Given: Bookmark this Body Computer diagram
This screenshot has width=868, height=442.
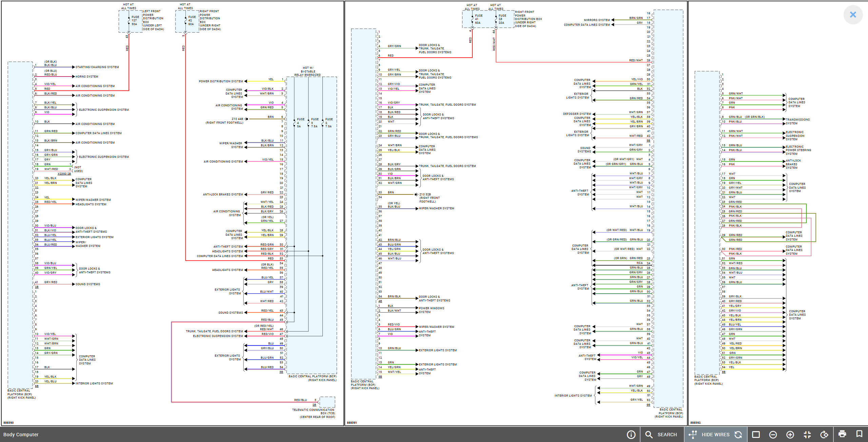Looking at the screenshot, I should click(x=859, y=434).
